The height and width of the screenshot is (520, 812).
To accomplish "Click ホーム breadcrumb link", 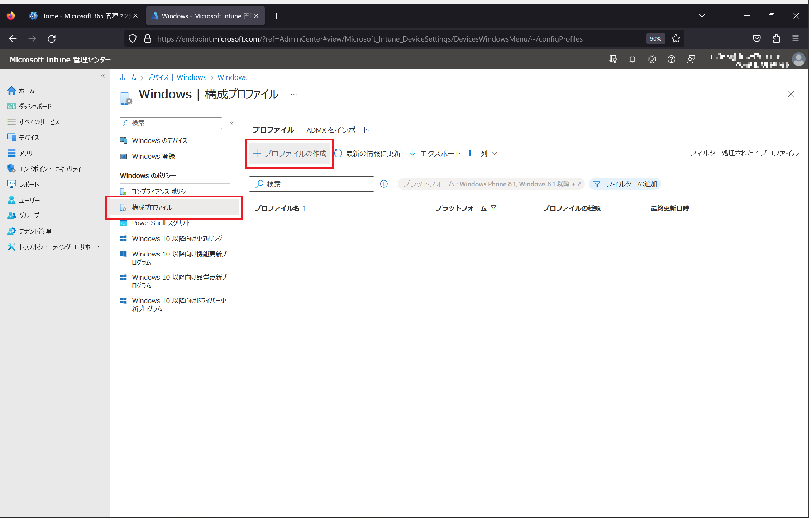I will pos(128,78).
